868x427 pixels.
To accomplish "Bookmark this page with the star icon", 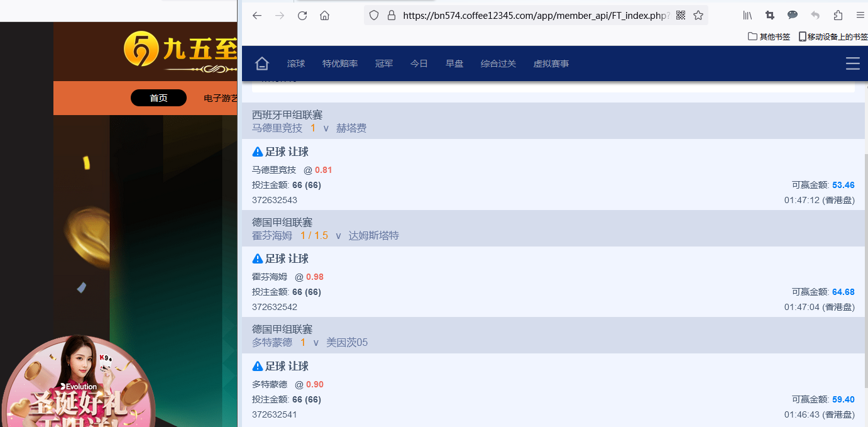I will pos(698,16).
